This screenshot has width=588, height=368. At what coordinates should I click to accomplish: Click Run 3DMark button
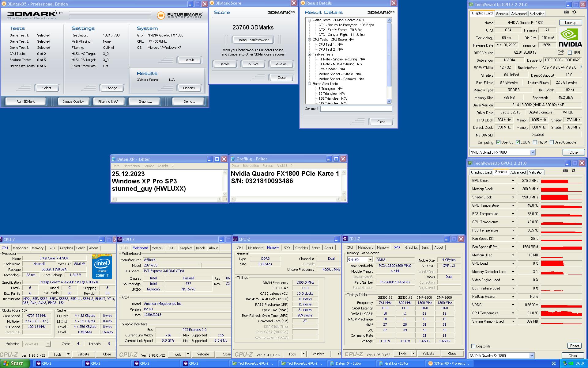pyautogui.click(x=25, y=102)
